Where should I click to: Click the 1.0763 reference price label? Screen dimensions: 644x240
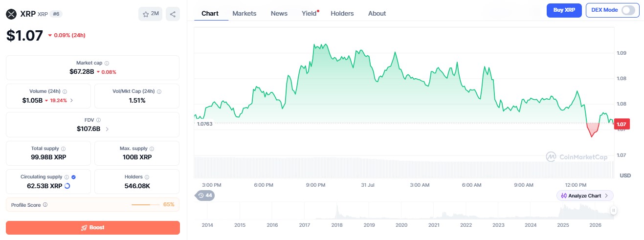204,124
